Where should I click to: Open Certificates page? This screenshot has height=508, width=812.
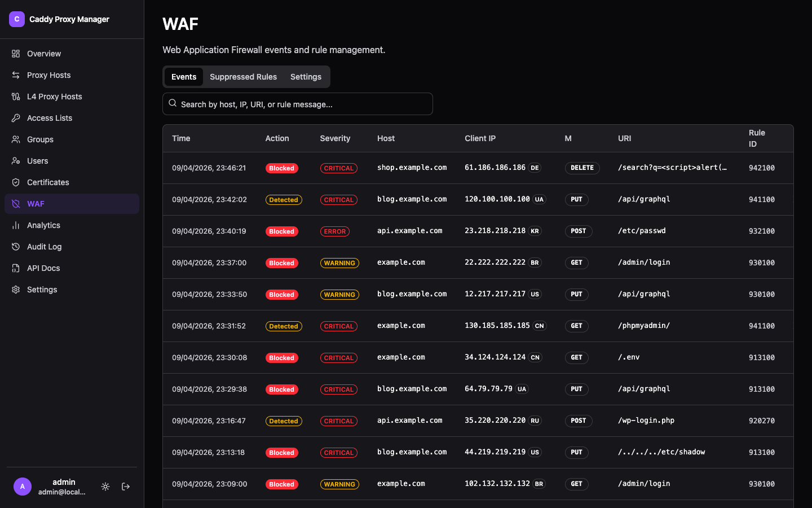click(72, 182)
